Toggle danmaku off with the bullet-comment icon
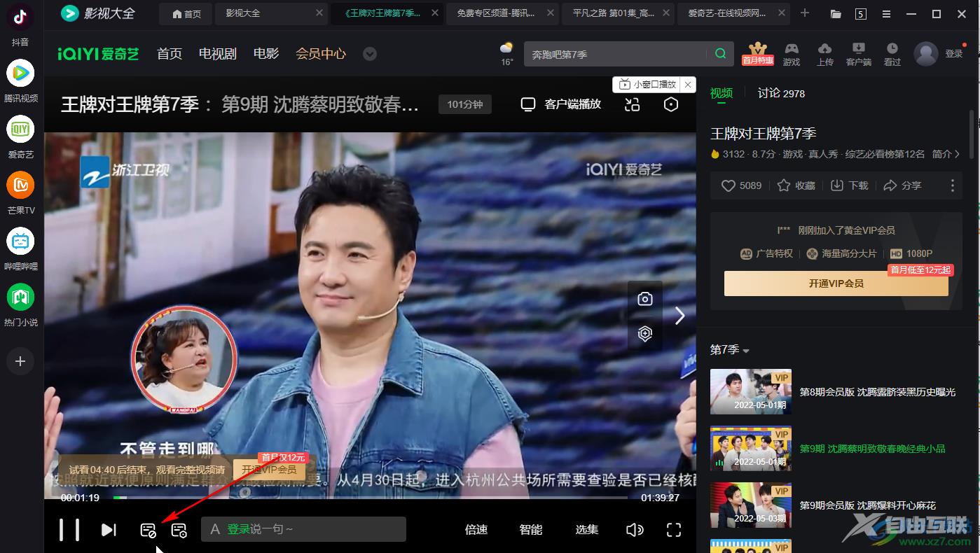Screen dimensions: 980x553 [x=148, y=531]
